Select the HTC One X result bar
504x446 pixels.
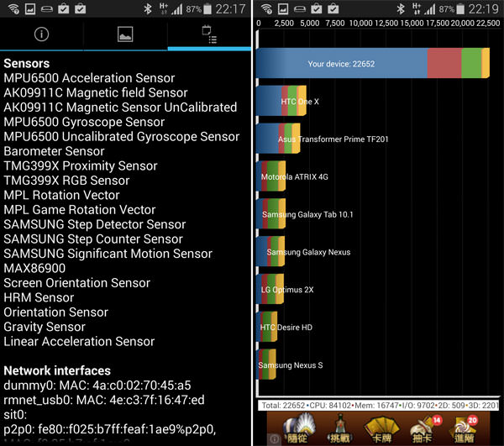coord(281,101)
